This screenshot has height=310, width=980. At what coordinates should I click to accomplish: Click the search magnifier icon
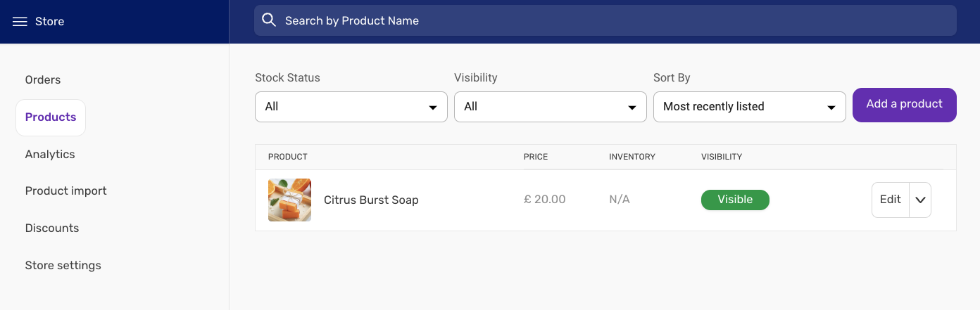coord(269,20)
